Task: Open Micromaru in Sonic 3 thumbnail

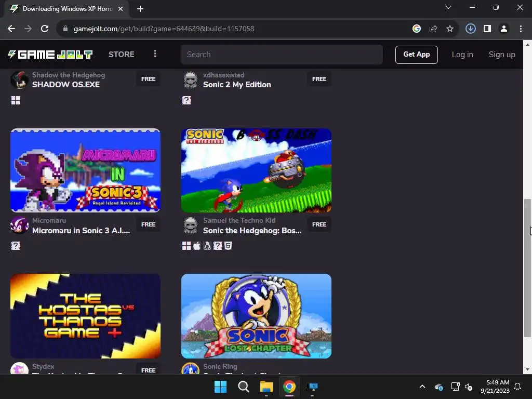Action: [x=85, y=170]
